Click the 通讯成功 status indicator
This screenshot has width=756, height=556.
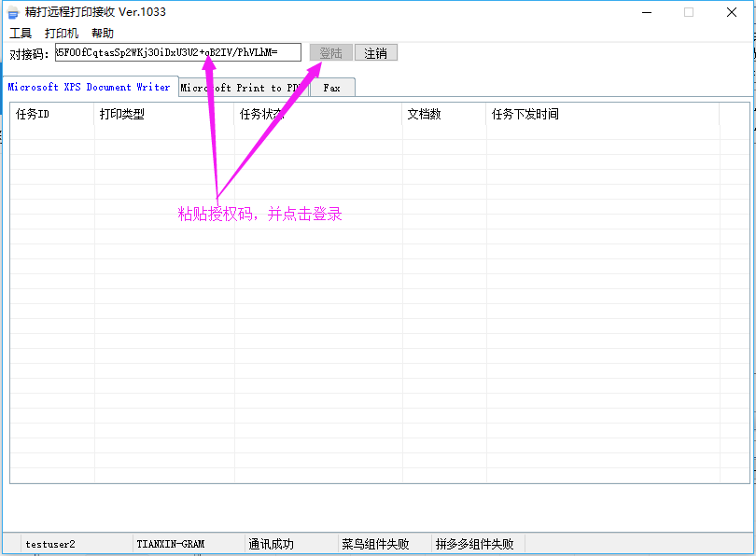271,544
